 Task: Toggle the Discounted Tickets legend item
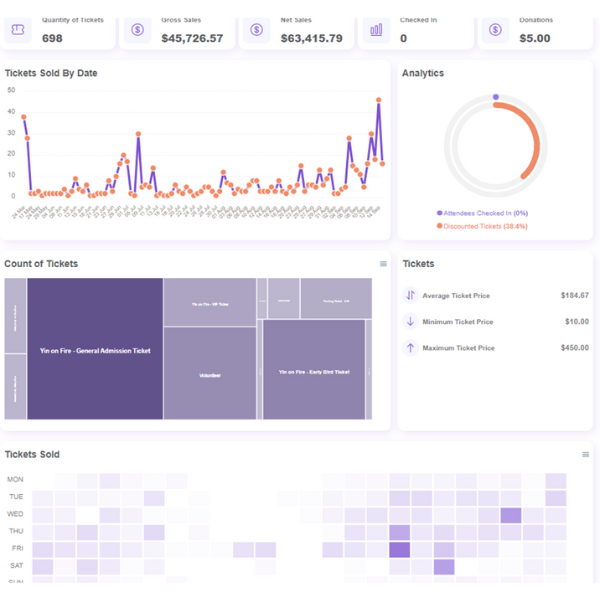click(x=482, y=226)
